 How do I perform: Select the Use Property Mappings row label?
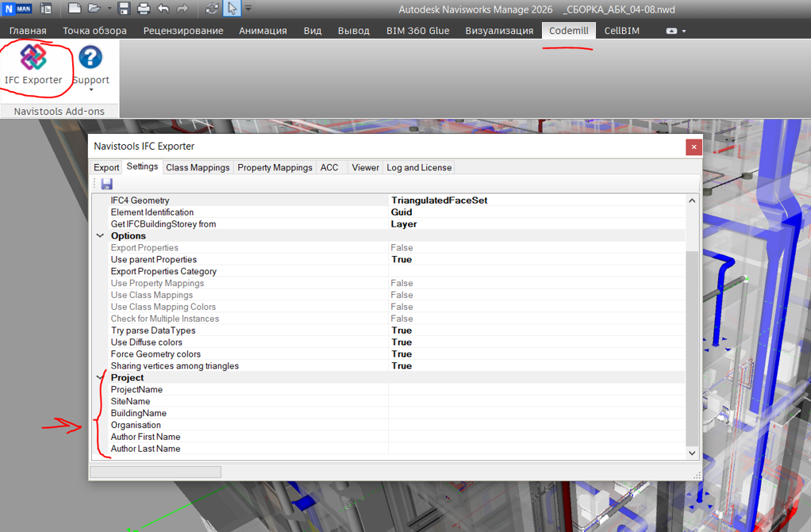coord(157,283)
